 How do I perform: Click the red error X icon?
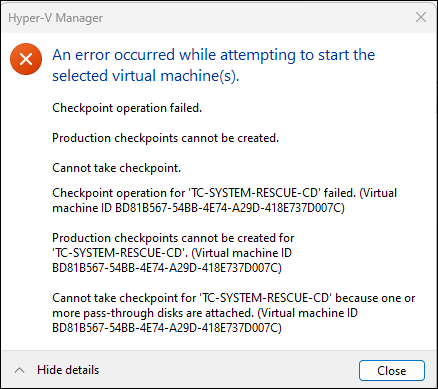(x=26, y=59)
